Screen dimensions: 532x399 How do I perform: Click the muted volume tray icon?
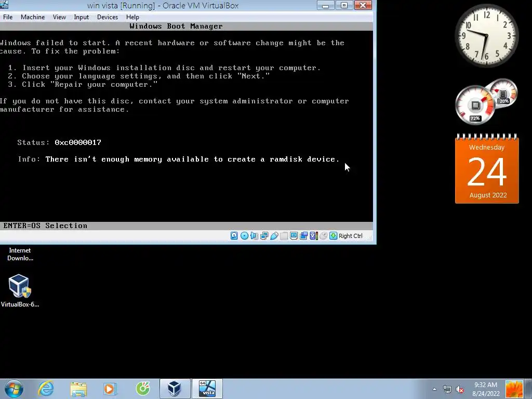pyautogui.click(x=460, y=389)
